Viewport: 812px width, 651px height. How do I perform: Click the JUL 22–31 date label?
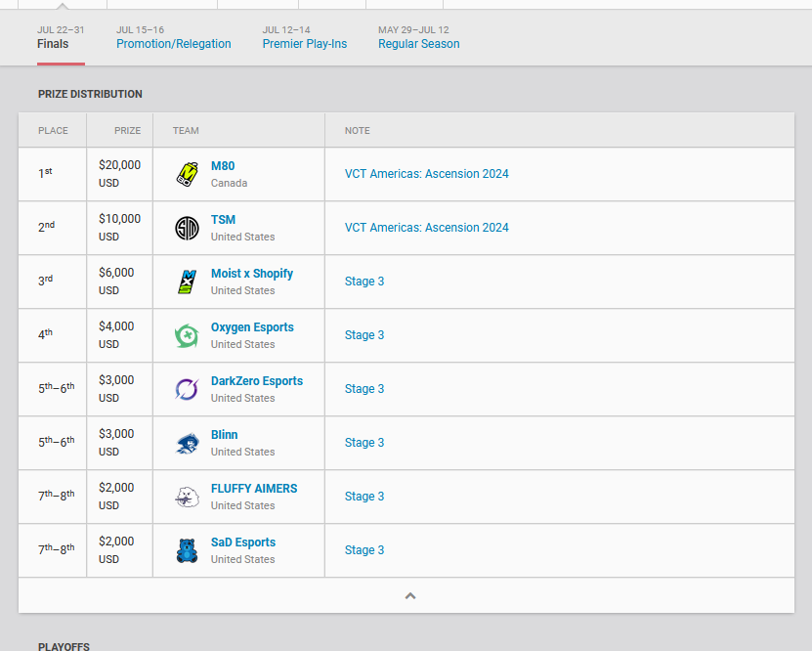tap(61, 30)
